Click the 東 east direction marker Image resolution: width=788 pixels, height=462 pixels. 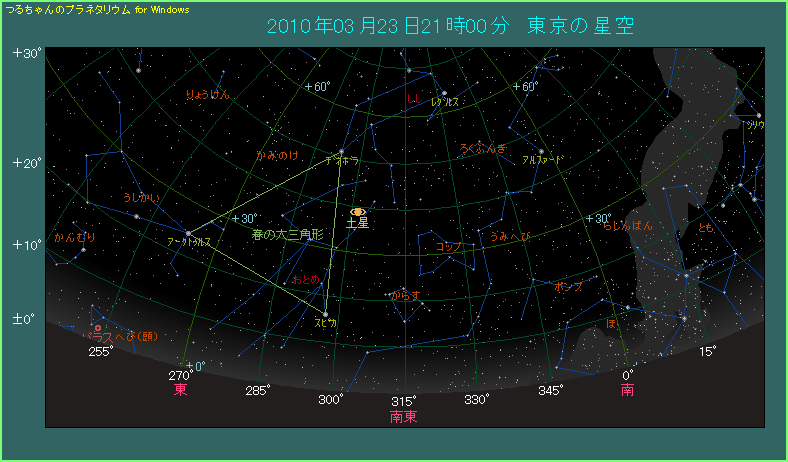click(x=181, y=389)
